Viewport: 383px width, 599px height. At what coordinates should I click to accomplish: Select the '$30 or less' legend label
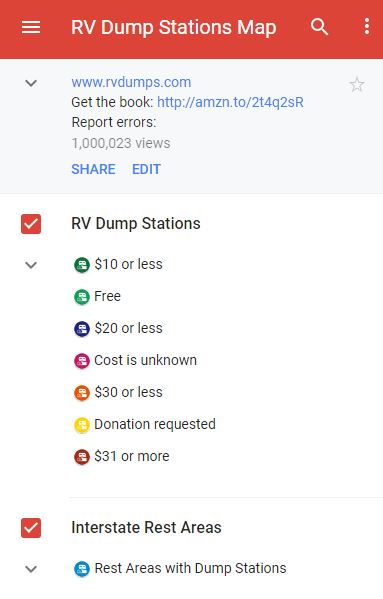(x=128, y=392)
